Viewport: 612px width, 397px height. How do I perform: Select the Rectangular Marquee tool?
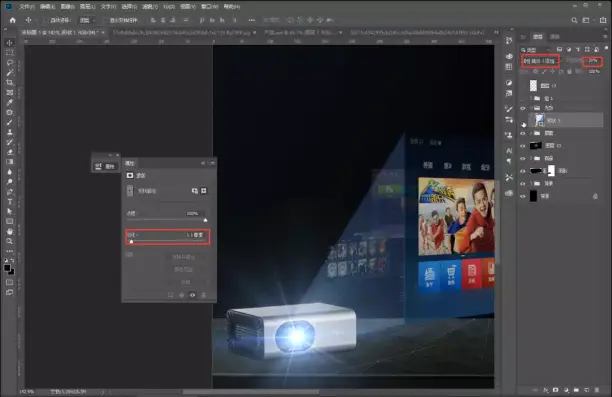(10, 53)
